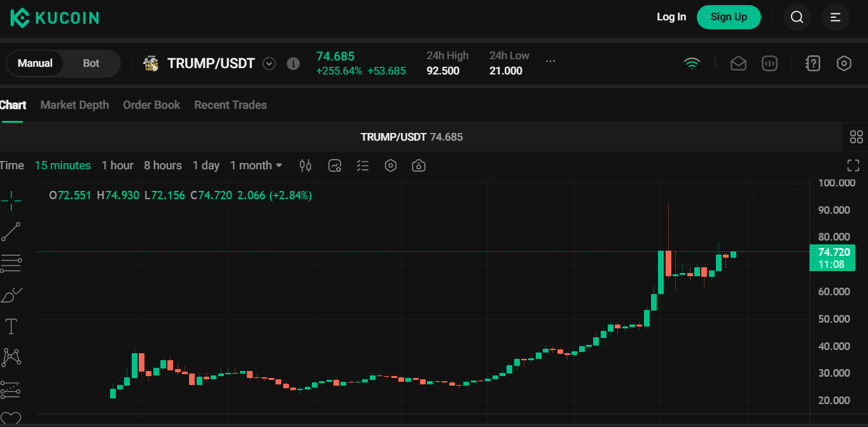Click the TRUMP/USDT 74.685 chart title
Viewport: 868px width, 427px height.
[412, 137]
